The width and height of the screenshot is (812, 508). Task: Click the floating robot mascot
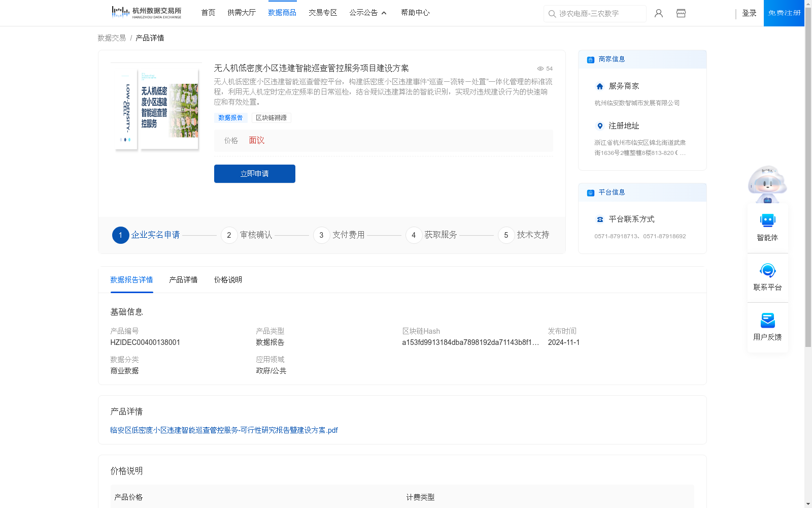(767, 184)
